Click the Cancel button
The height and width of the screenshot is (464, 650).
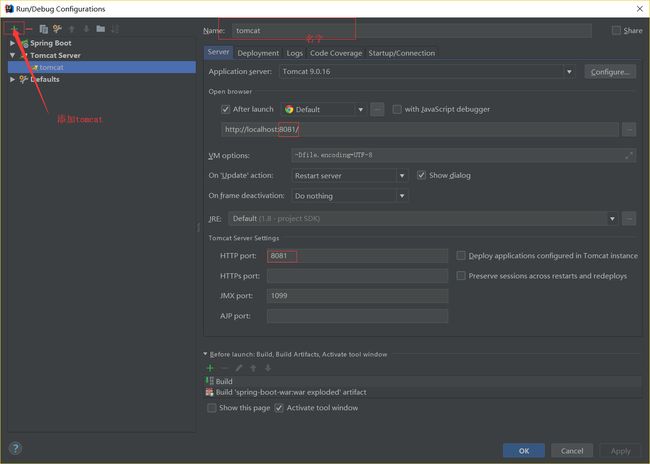pyautogui.click(x=572, y=451)
